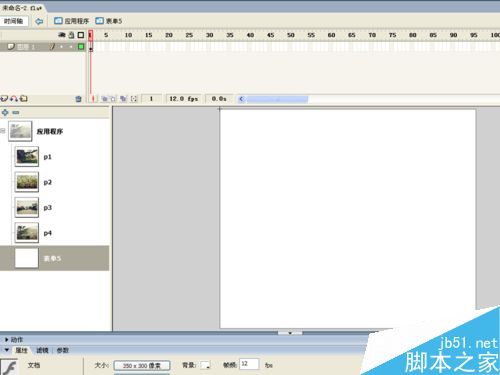Select layer 图层 1 in the timeline

tap(27, 47)
